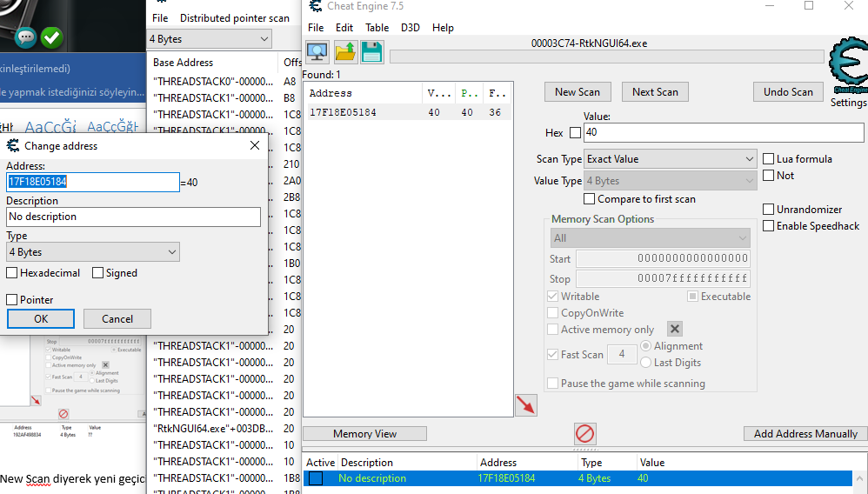Click the Description field with No description
Image resolution: width=868 pixels, height=494 pixels.
pos(133,217)
